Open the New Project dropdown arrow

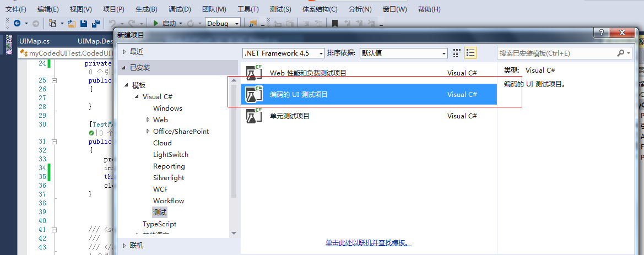pyautogui.click(x=62, y=24)
